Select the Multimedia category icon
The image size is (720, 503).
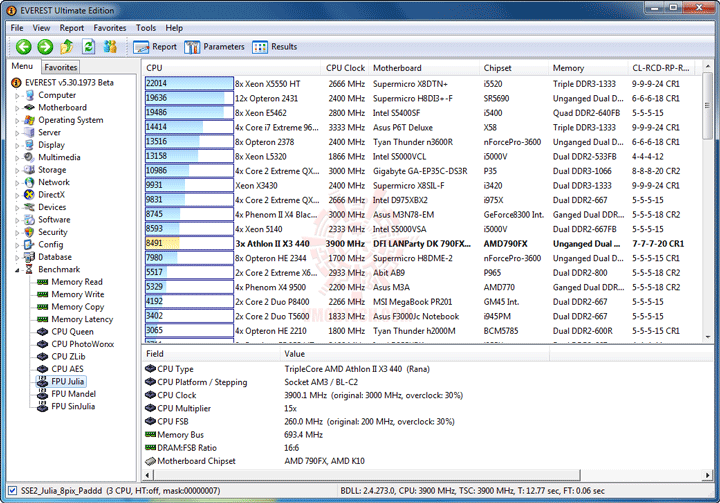point(29,157)
